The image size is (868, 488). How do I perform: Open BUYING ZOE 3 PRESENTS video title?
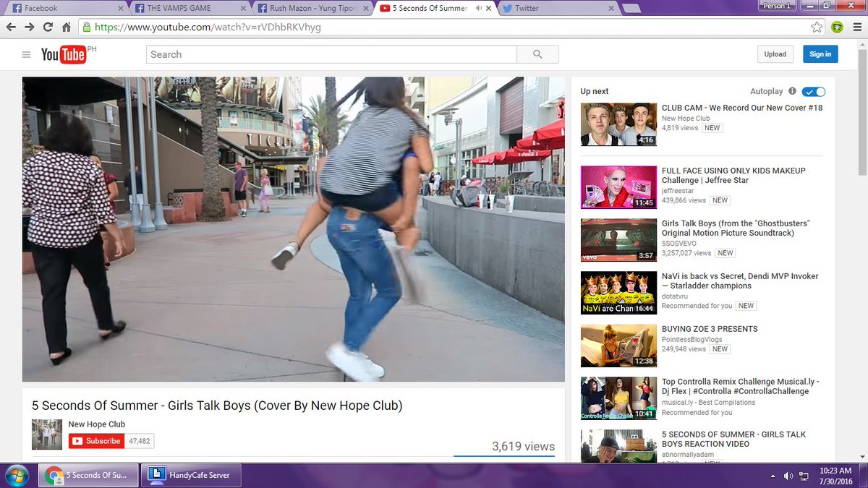pos(710,329)
